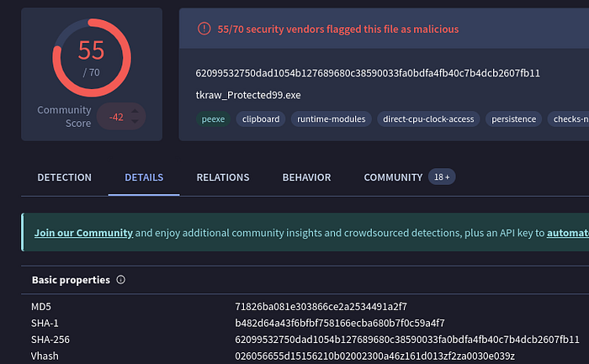Image resolution: width=589 pixels, height=364 pixels.
Task: Open the DETECTION tab
Action: (64, 177)
